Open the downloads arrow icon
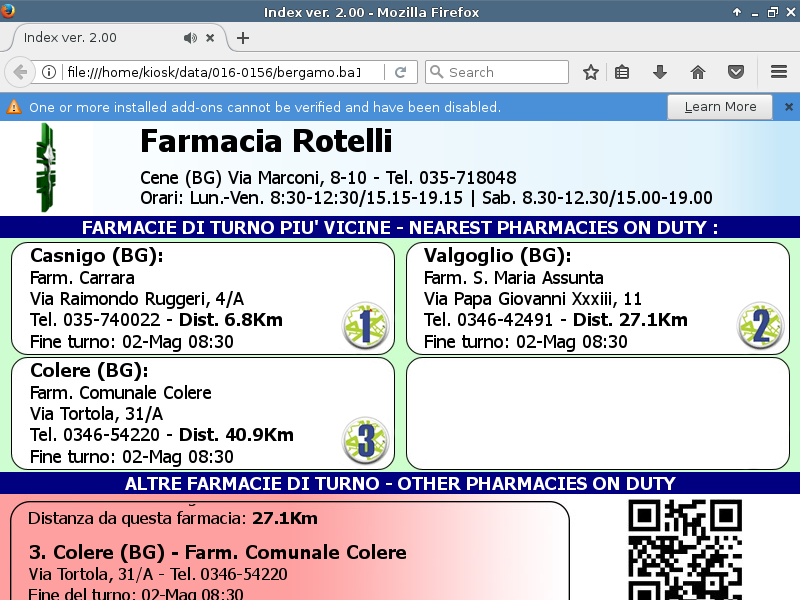 click(x=660, y=72)
